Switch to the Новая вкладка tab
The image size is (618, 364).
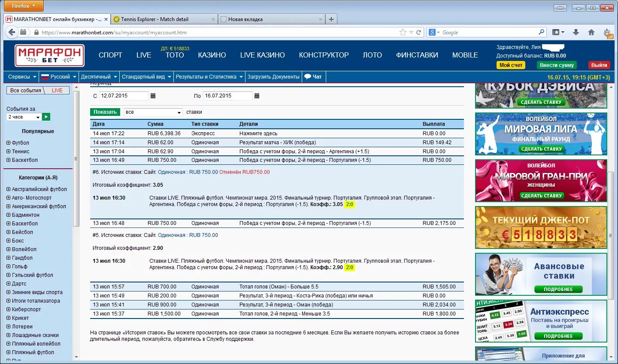[271, 19]
